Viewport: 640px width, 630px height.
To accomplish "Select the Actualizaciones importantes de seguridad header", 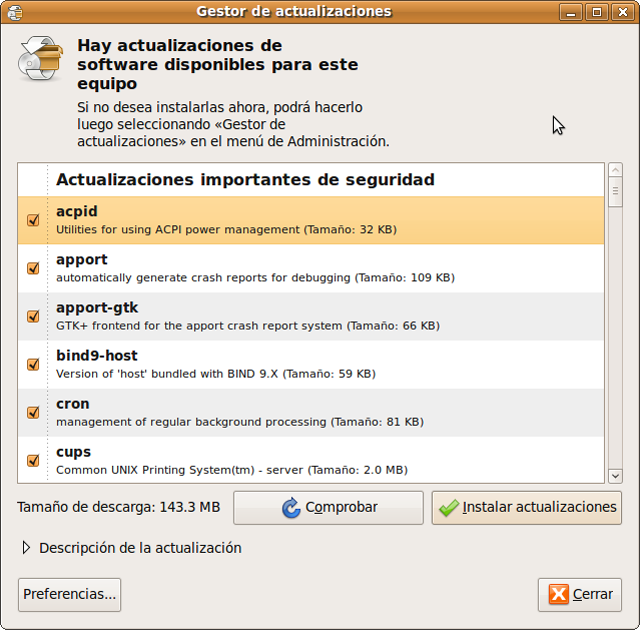I will coord(245,180).
